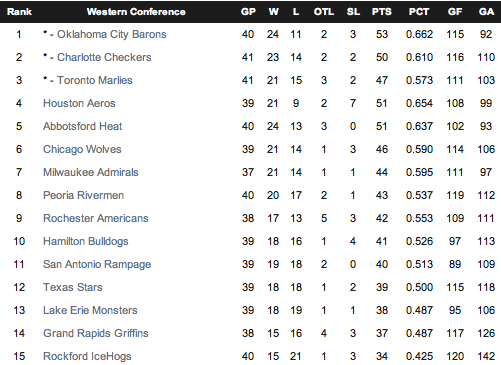Select the Houston Aeros team link
The image size is (501, 365).
click(x=79, y=103)
